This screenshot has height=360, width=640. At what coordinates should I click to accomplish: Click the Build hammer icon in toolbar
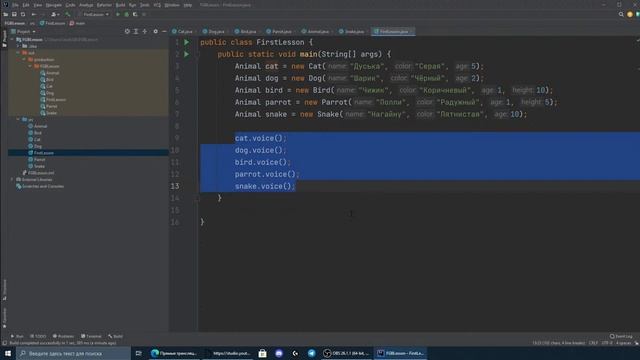(67, 14)
